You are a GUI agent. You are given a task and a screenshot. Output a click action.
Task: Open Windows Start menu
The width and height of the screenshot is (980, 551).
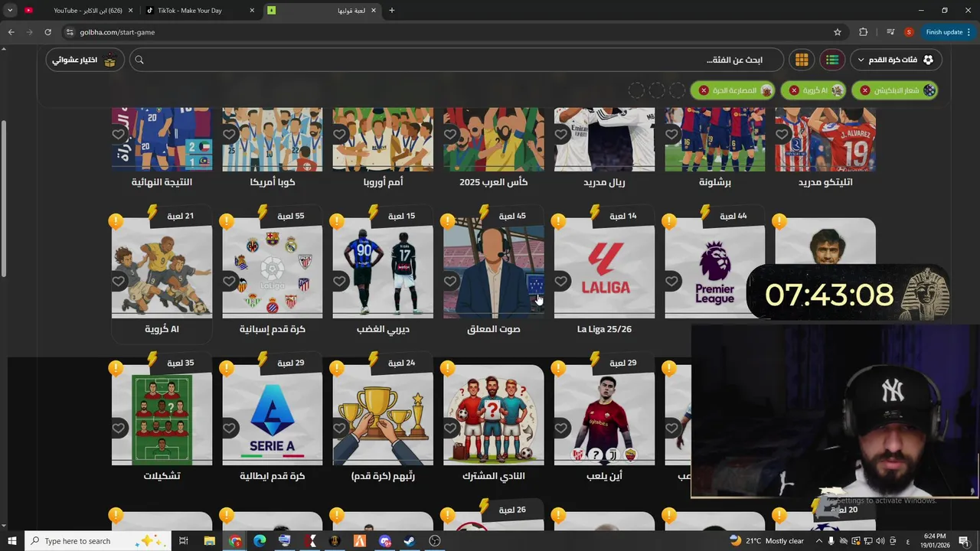tap(11, 541)
